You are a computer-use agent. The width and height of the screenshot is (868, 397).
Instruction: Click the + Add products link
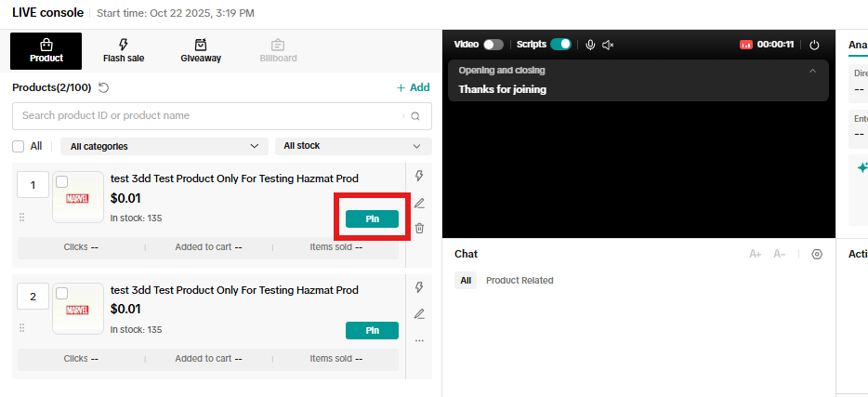point(413,87)
